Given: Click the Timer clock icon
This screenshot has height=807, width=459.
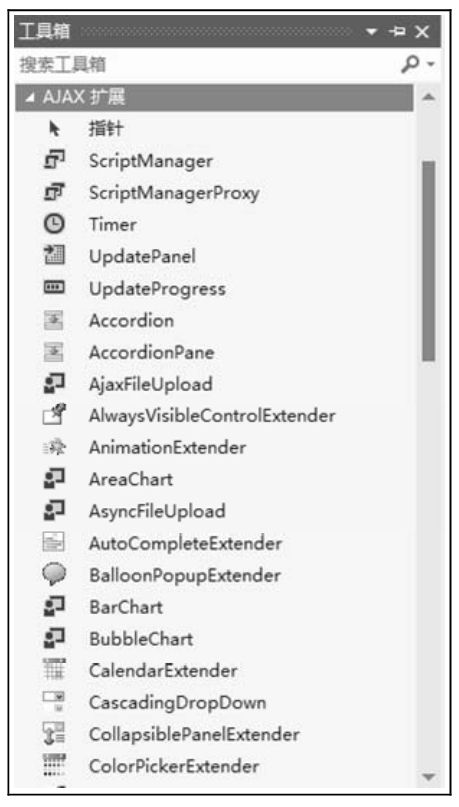Looking at the screenshot, I should click(54, 224).
